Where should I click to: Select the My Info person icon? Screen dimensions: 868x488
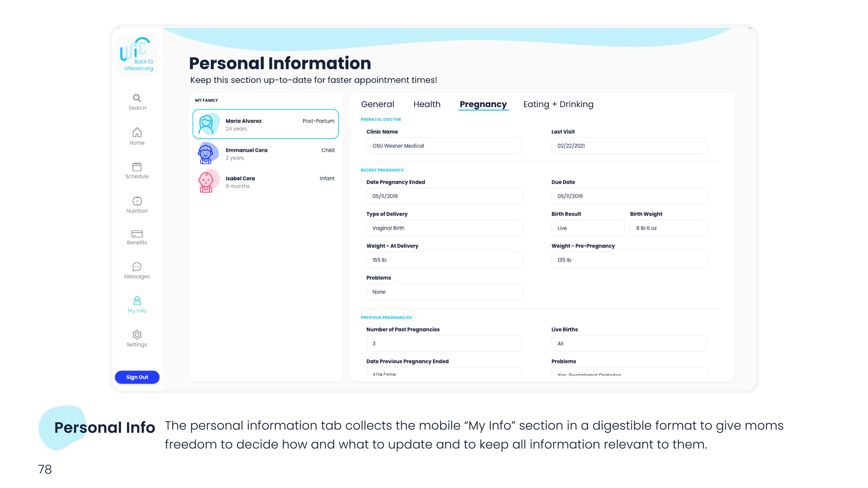(x=137, y=301)
